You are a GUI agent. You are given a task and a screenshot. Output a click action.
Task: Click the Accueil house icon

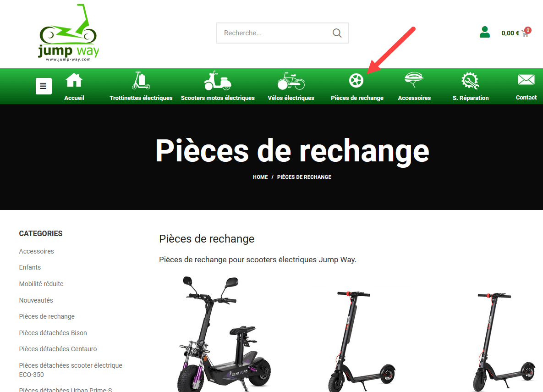(x=74, y=80)
